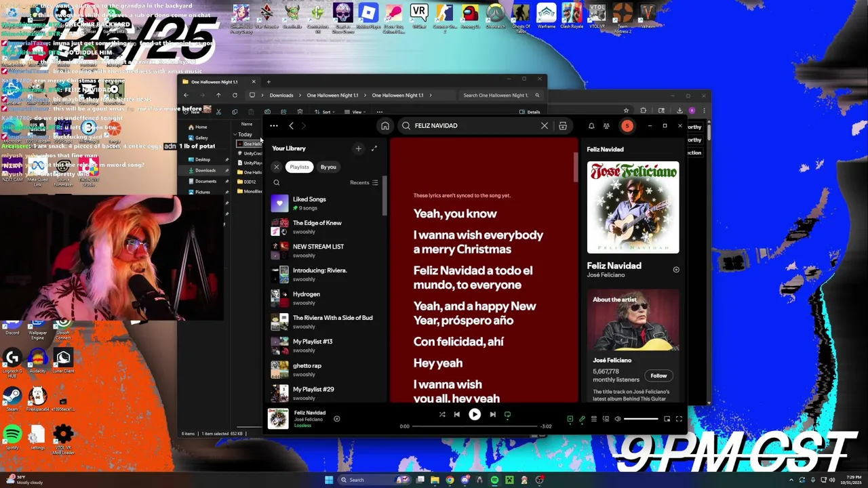Screen dimensions: 868x488
Task: Click the Spotify search field with FELIZ NAVIDAD
Action: [x=473, y=126]
